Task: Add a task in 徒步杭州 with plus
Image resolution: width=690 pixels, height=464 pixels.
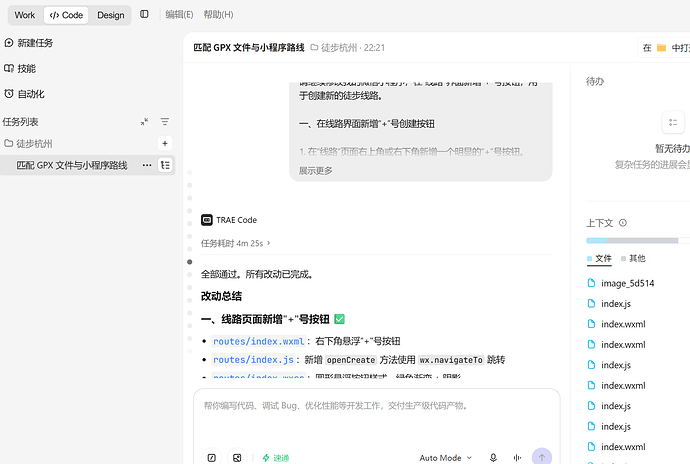Action: coord(165,143)
